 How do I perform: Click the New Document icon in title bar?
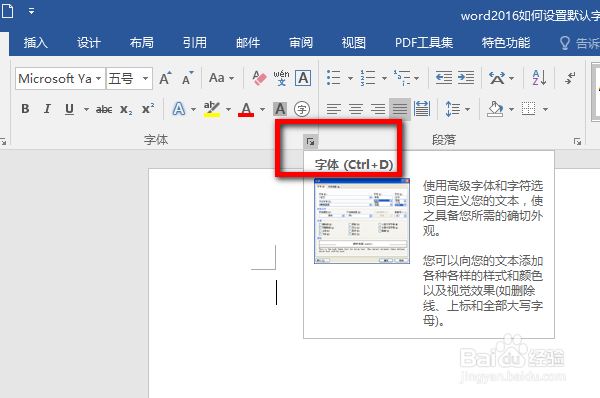point(7,11)
